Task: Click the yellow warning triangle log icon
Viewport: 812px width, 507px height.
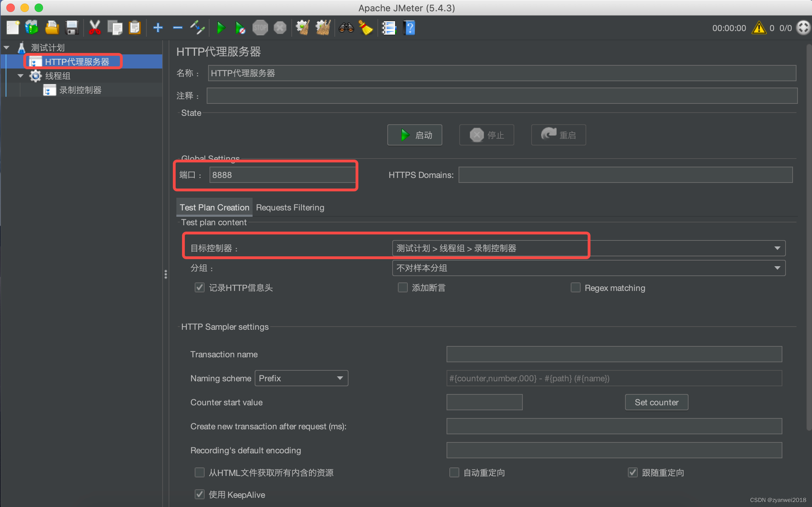Action: [759, 28]
